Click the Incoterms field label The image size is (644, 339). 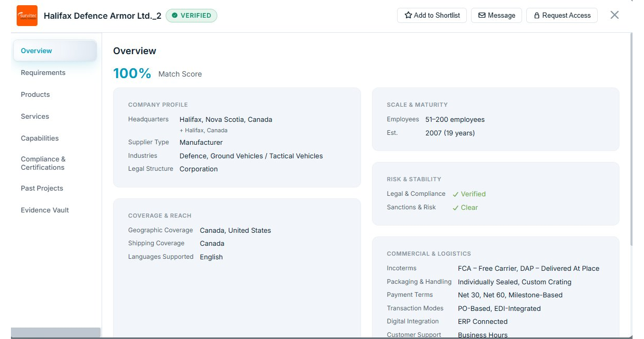point(402,268)
